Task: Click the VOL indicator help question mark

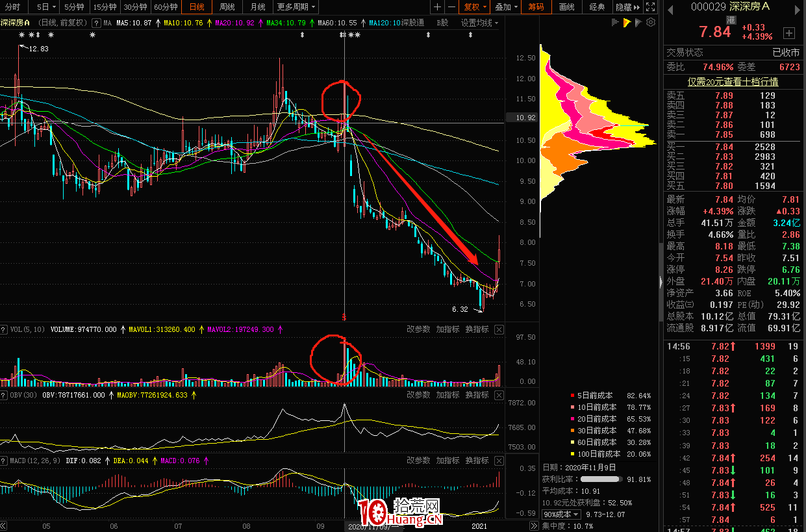Action: coord(4,329)
